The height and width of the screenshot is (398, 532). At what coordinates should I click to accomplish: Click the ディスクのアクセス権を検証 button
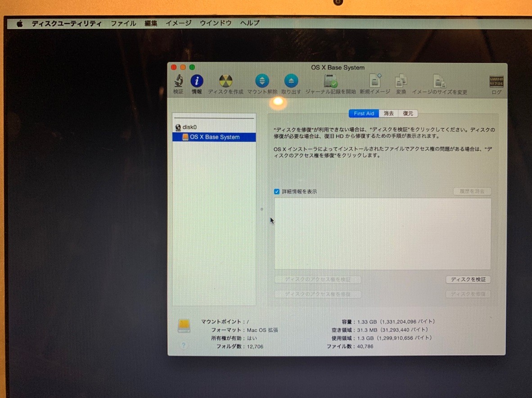[318, 279]
